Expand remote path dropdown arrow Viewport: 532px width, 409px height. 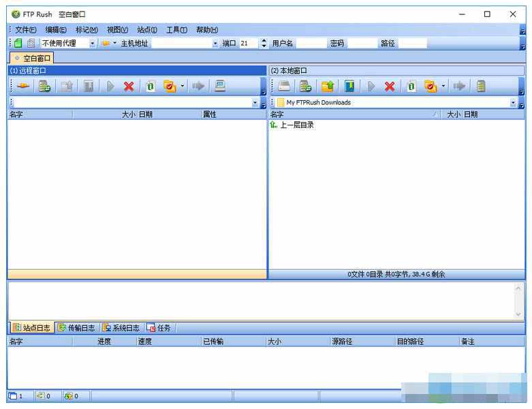pos(255,102)
